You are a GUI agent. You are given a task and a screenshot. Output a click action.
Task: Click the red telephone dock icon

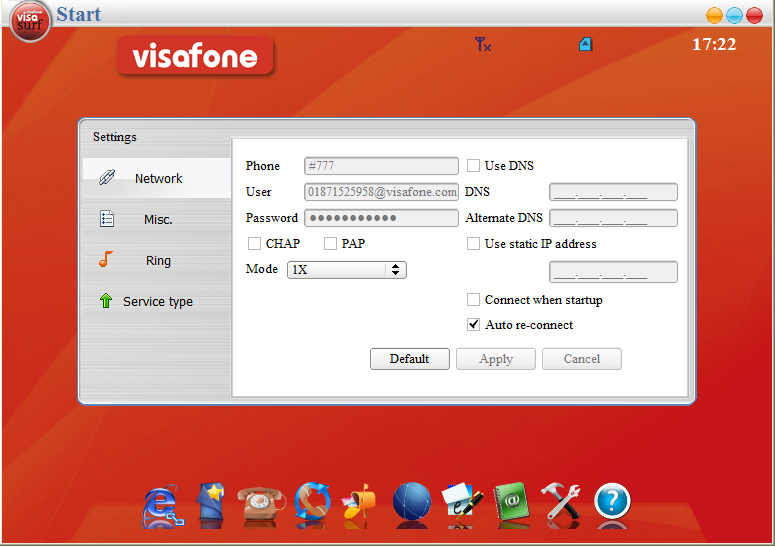(x=262, y=504)
